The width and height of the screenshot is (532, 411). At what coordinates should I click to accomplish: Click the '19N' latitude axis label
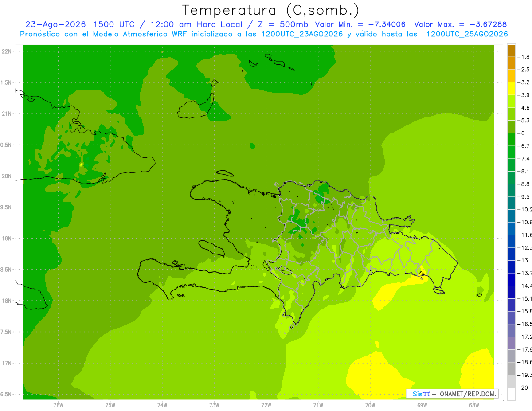click(x=7, y=239)
